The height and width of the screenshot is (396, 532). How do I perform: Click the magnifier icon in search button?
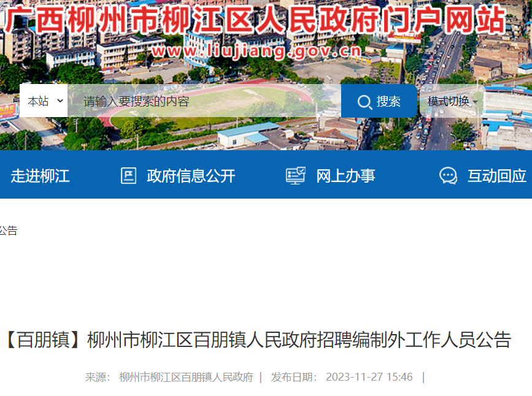click(365, 102)
